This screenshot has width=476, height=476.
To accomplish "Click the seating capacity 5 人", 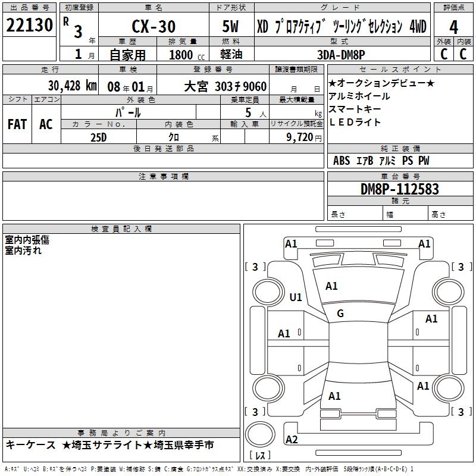I will pos(256,113).
